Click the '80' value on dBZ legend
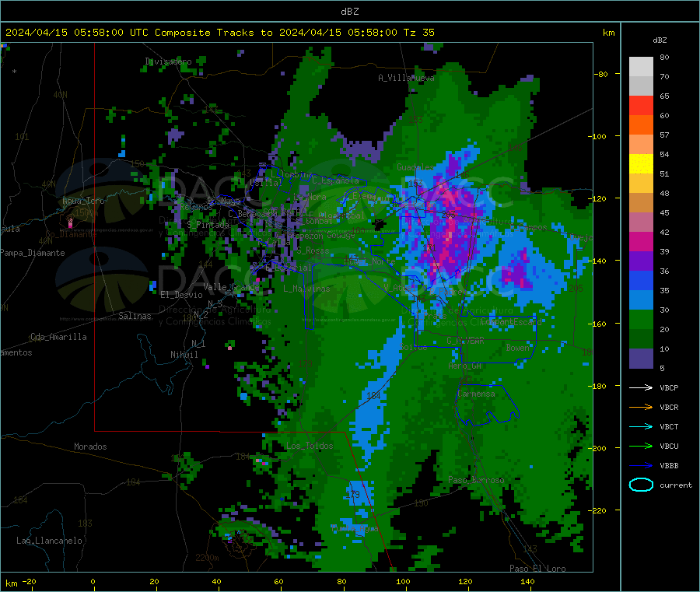Screen dimensions: 700x592 [x=664, y=57]
